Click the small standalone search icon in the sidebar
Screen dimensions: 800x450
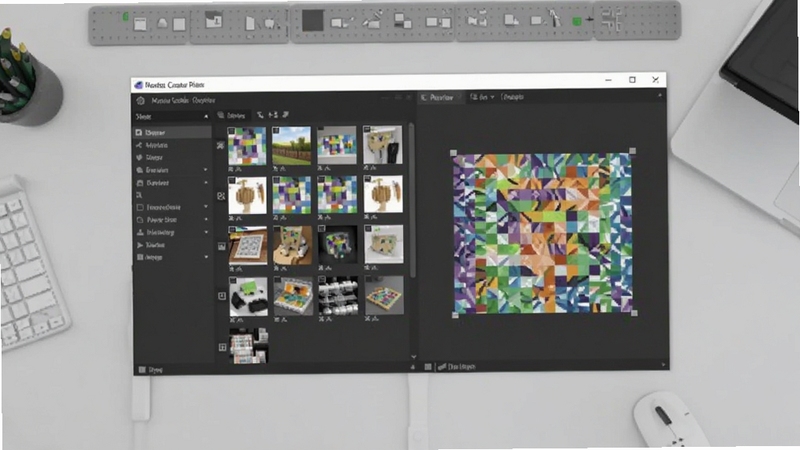[x=139, y=195]
